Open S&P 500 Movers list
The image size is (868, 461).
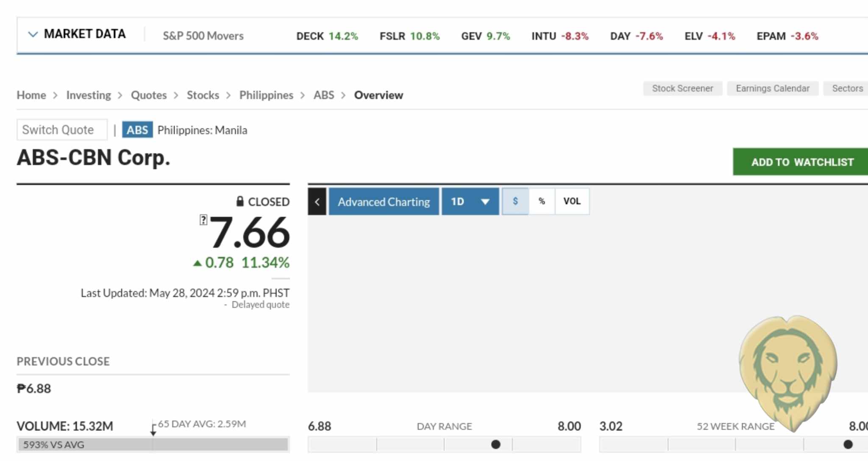coord(203,36)
